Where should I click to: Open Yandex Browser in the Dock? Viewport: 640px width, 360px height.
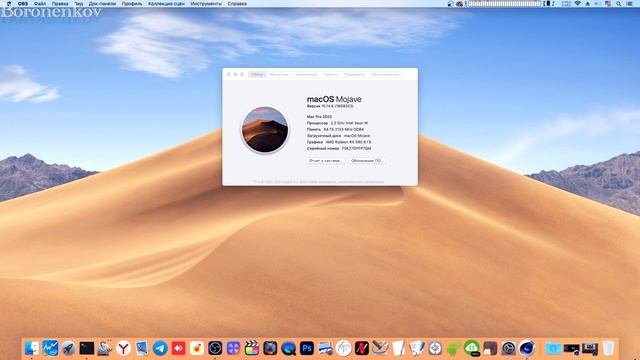pyautogui.click(x=123, y=348)
